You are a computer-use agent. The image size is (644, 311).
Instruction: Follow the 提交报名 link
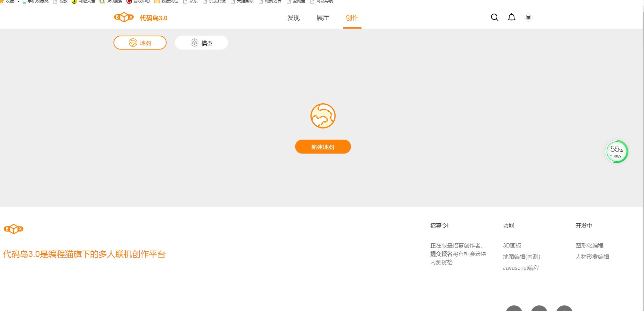pos(441,254)
